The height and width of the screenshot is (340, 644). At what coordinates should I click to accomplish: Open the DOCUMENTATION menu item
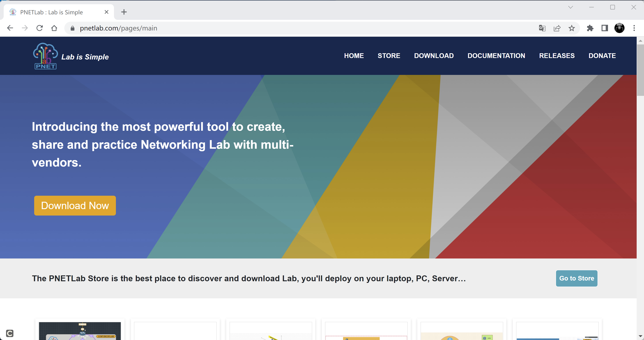pyautogui.click(x=496, y=56)
